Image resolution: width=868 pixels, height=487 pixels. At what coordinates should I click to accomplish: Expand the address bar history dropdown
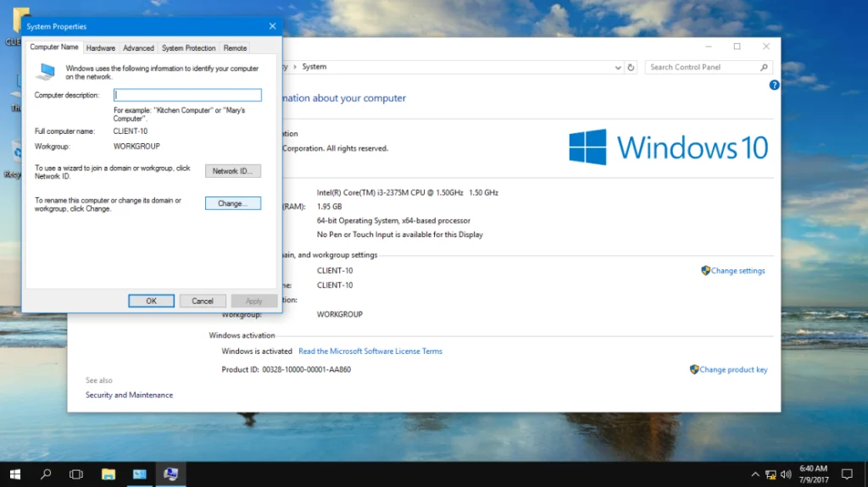[618, 67]
